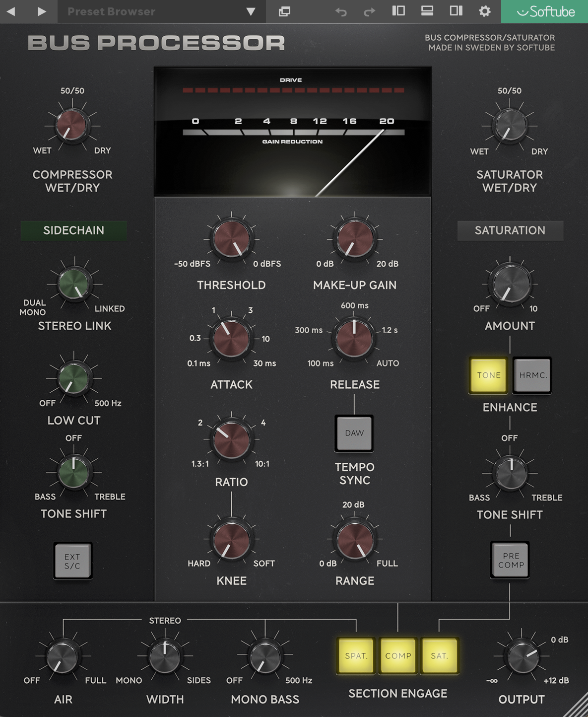
Task: Click the Air knob
Action: click(63, 656)
